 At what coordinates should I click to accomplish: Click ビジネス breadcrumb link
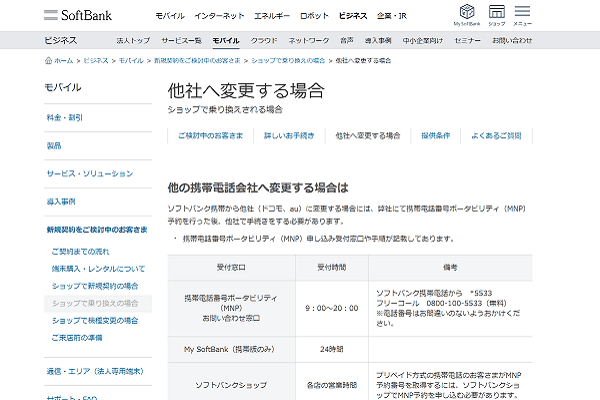point(96,60)
